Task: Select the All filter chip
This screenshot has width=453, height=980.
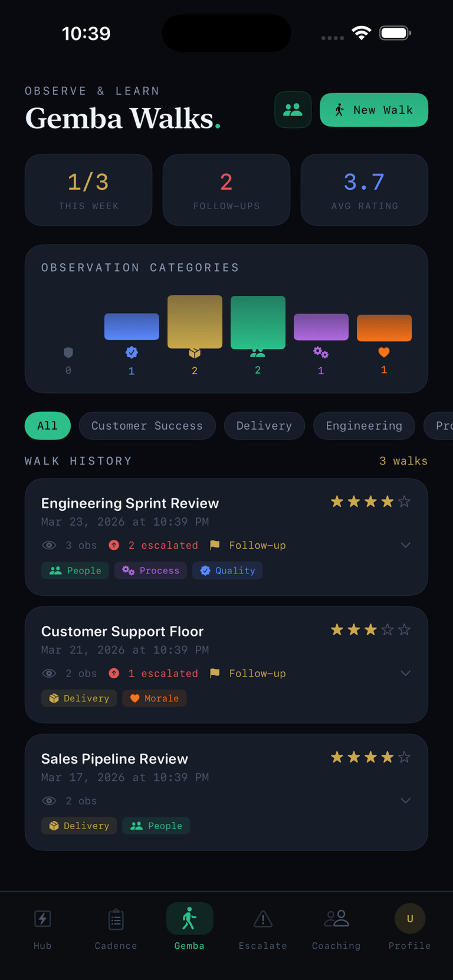Action: tap(47, 425)
